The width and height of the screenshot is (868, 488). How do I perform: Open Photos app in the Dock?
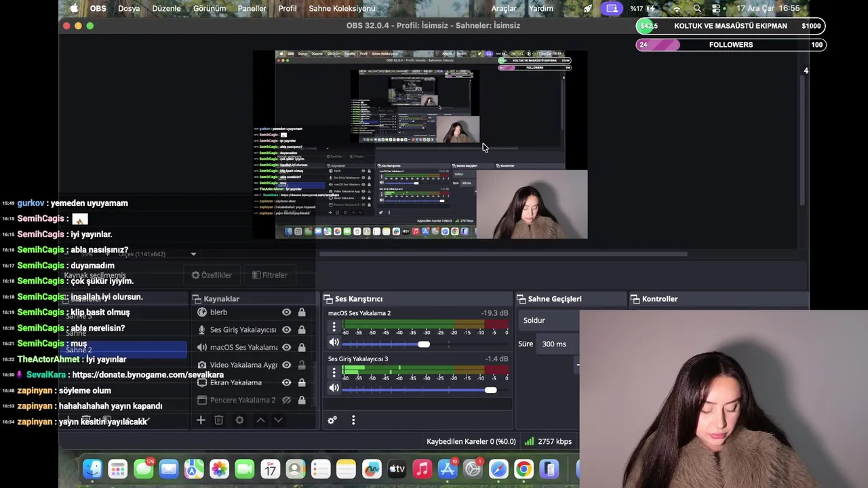pos(219,469)
